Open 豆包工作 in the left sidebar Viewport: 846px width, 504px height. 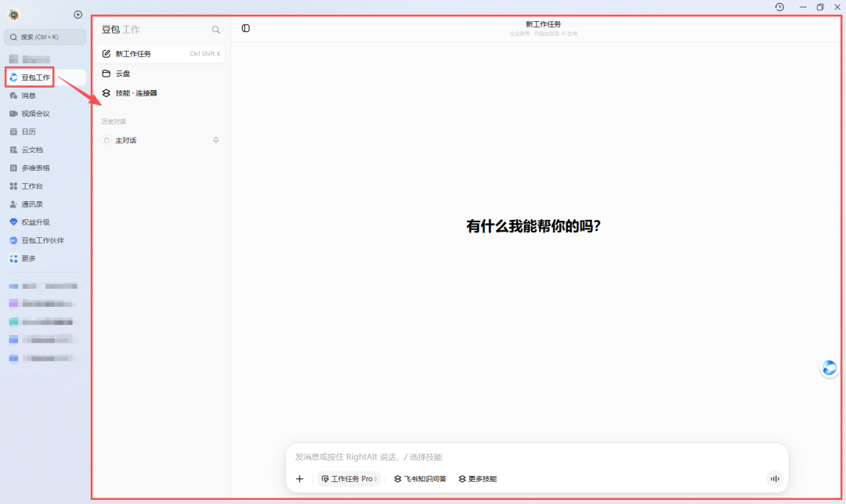coord(45,77)
